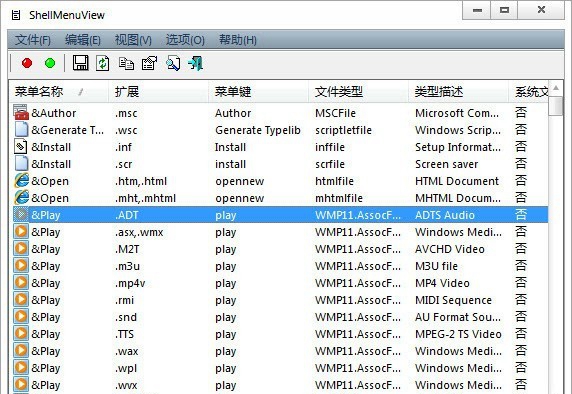The image size is (572, 394).
Task: Save selected items with floppy disk icon
Action: click(x=81, y=63)
